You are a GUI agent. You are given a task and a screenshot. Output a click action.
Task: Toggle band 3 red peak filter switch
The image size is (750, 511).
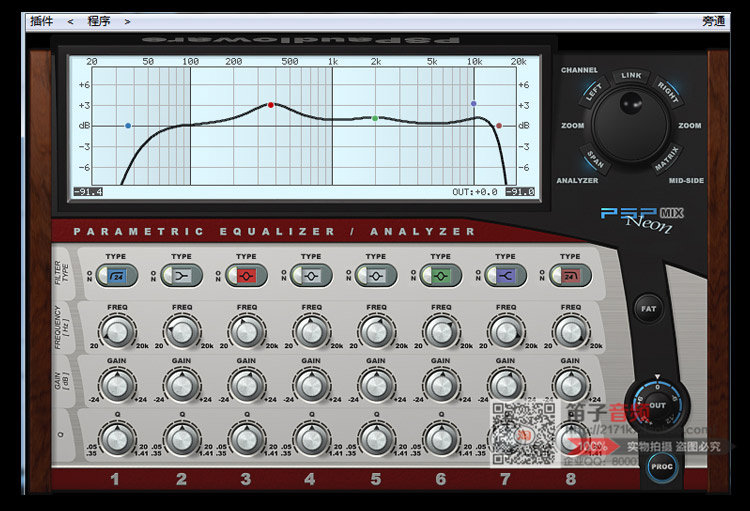pyautogui.click(x=246, y=276)
